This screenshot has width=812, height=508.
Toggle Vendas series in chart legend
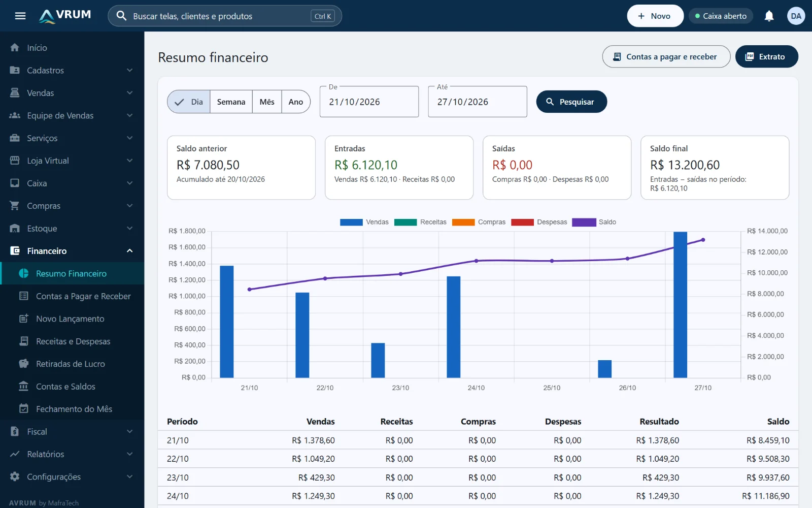point(364,222)
